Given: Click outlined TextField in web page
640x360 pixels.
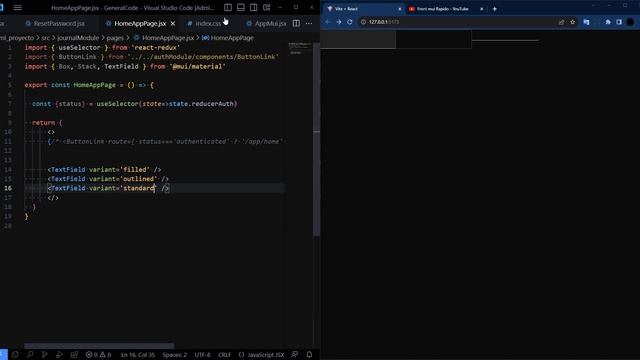Looking at the screenshot, I should coord(433,39).
